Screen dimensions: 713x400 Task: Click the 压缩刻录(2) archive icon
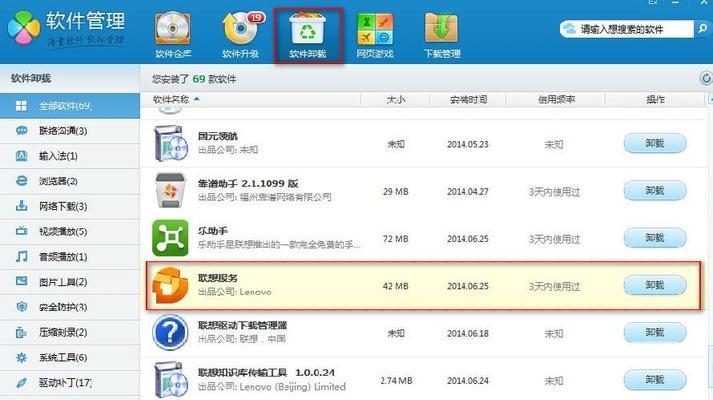click(x=21, y=332)
